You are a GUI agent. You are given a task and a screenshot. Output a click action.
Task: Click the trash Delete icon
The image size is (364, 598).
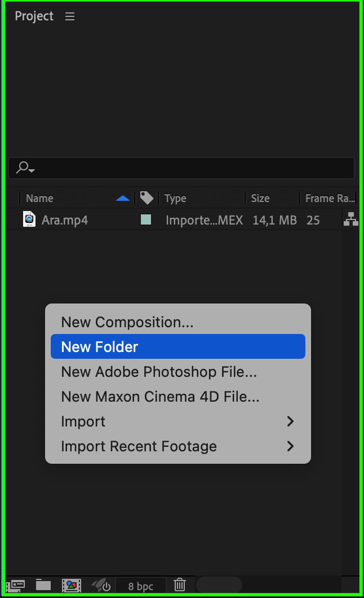(179, 586)
